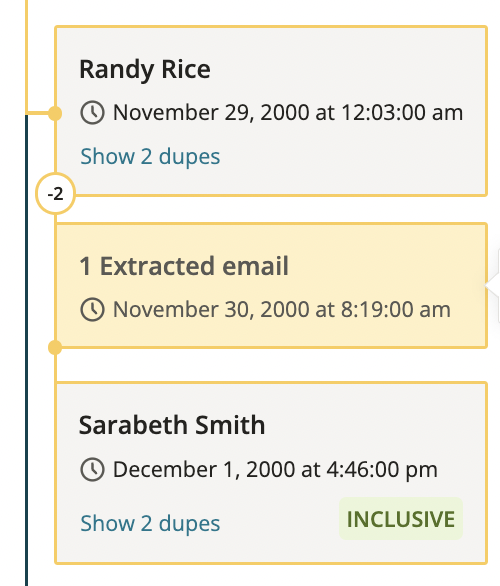Image resolution: width=500 pixels, height=586 pixels.
Task: Click the 1 Extracted email heading
Action: tap(184, 266)
